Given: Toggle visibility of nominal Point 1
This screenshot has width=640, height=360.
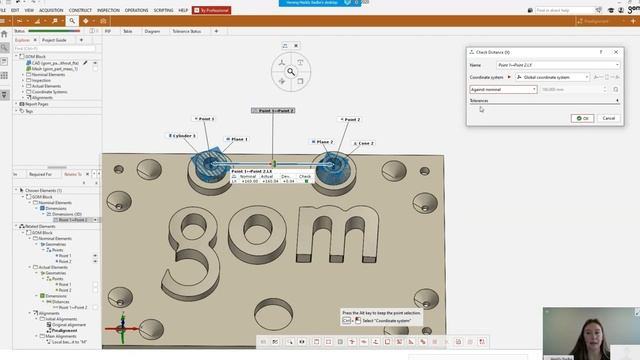Looking at the screenshot, I should (x=95, y=256).
